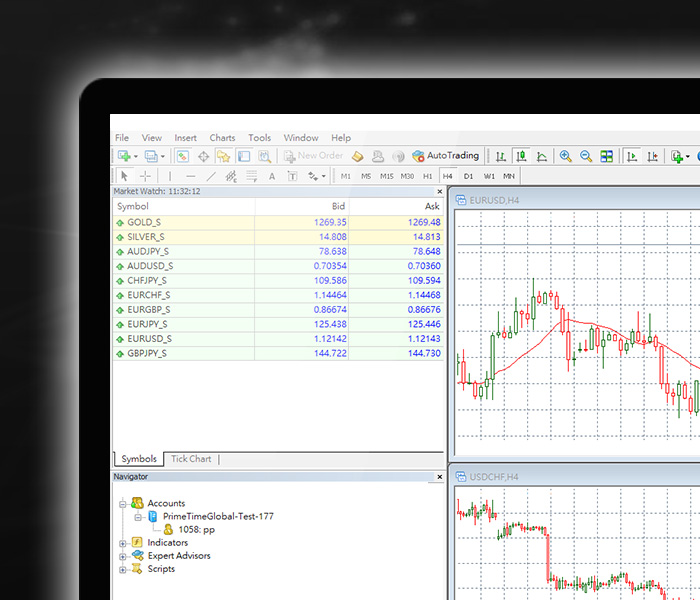Open the Profiles icon
Image resolution: width=700 pixels, height=600 pixels.
(x=151, y=156)
